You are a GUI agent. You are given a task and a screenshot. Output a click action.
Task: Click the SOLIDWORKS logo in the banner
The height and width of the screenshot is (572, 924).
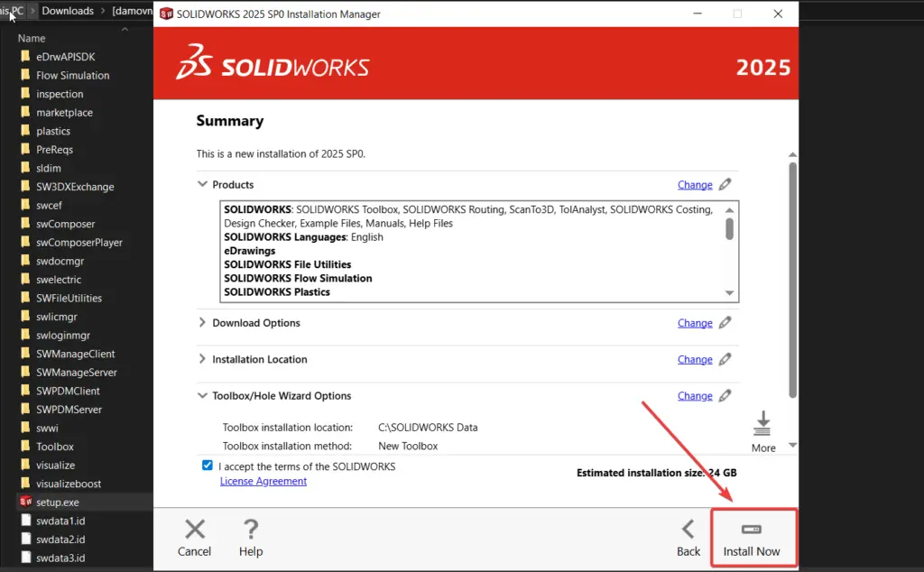coord(273,62)
